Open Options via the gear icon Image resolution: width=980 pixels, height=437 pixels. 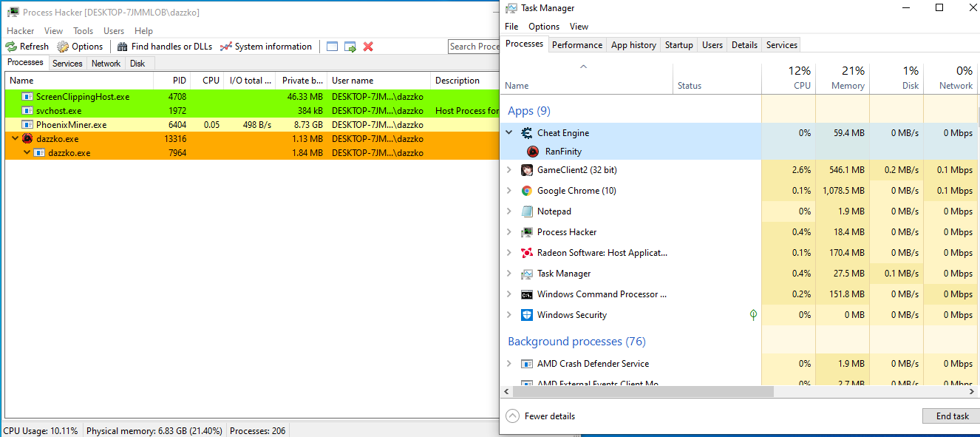point(63,47)
